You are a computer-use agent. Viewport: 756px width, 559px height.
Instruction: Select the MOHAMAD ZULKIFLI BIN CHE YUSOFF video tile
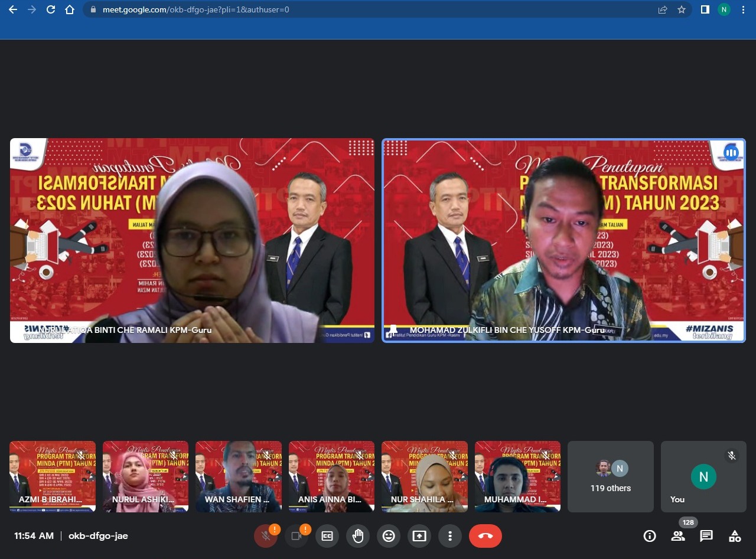(564, 241)
